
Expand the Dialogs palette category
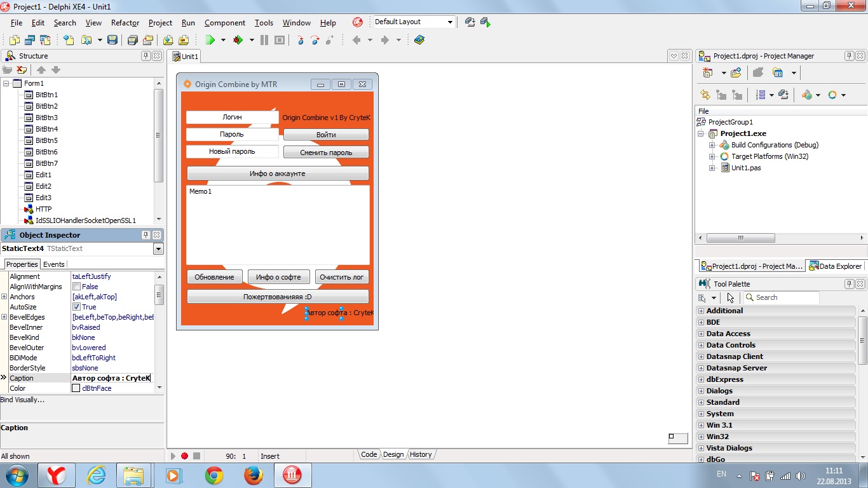click(702, 391)
